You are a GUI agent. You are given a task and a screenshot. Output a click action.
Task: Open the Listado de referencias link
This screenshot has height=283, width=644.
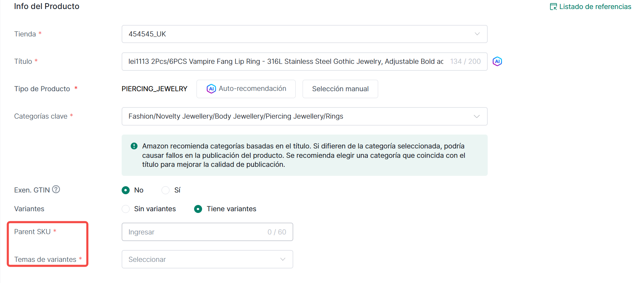click(x=595, y=7)
